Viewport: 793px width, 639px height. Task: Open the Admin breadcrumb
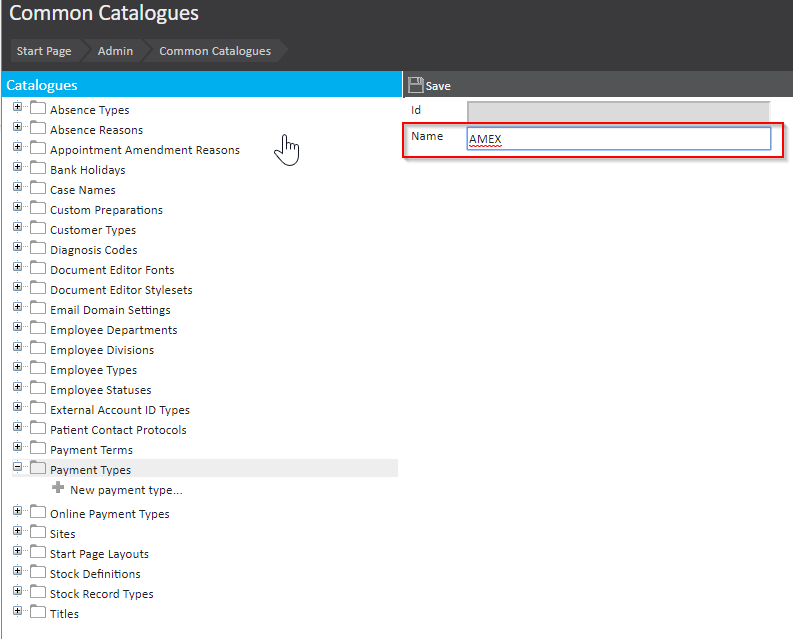115,51
